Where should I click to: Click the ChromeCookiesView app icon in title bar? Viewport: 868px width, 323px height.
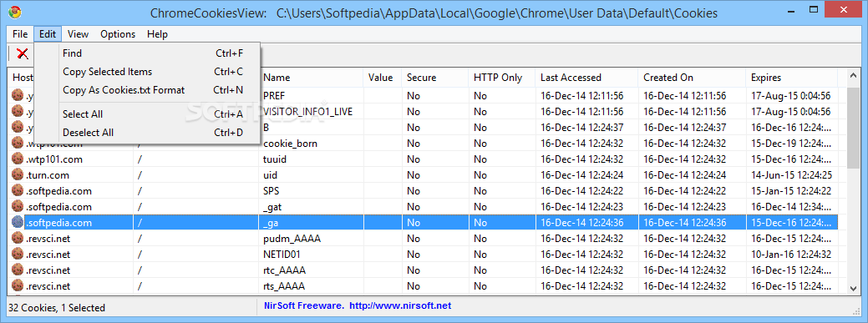point(15,13)
